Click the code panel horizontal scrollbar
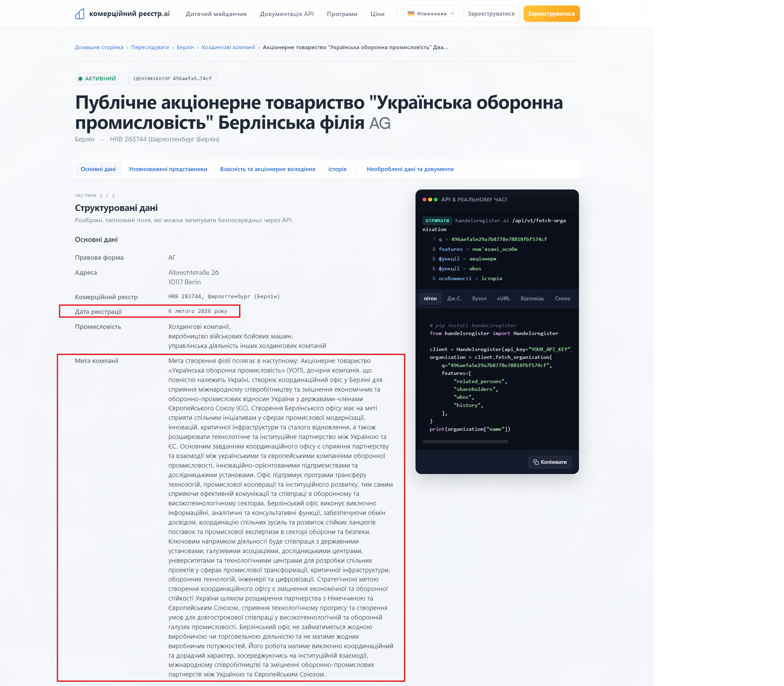Image resolution: width=784 pixels, height=686 pixels. tap(465, 442)
